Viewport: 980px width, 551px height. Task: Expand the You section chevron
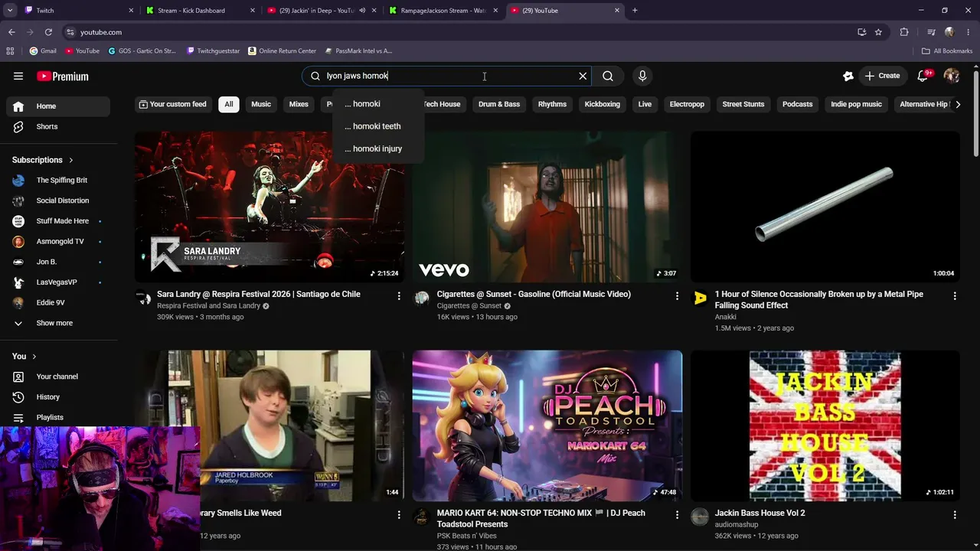pos(34,357)
